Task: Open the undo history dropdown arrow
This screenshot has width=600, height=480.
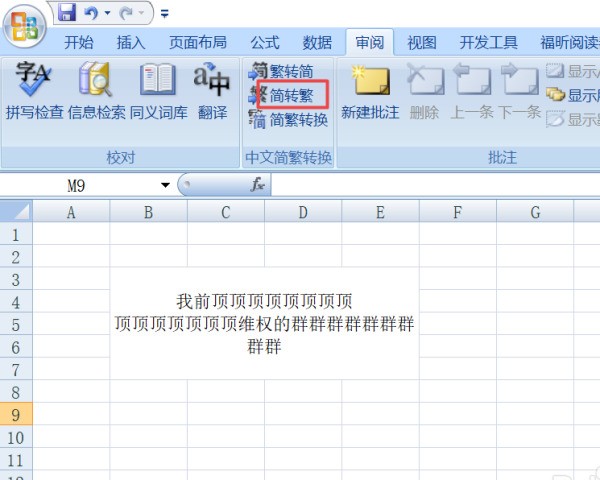Action: pyautogui.click(x=108, y=13)
